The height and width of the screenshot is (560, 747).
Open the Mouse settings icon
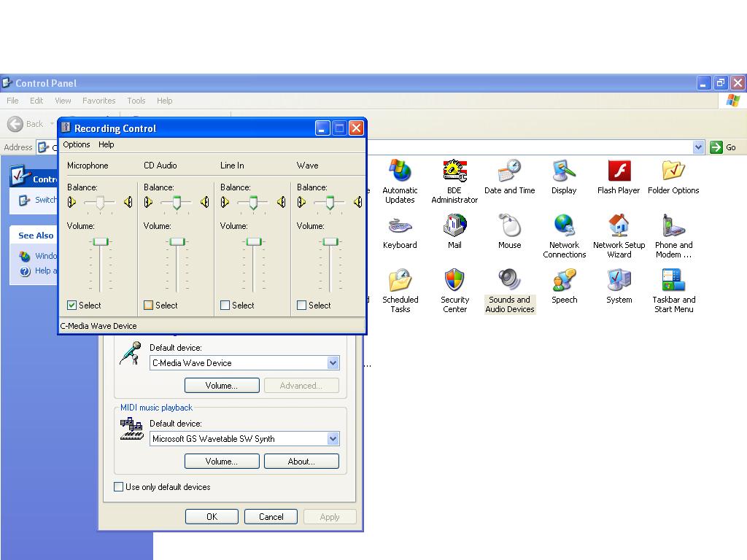pos(509,231)
